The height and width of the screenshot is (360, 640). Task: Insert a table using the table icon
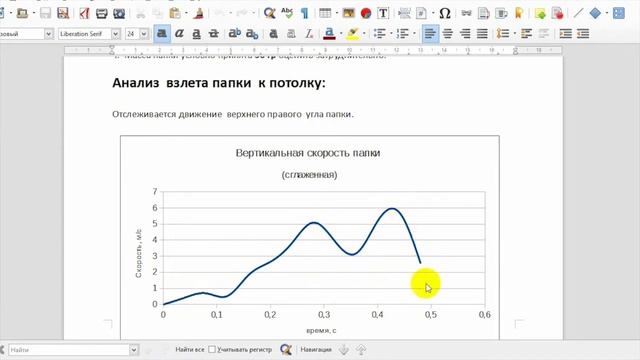(x=325, y=13)
